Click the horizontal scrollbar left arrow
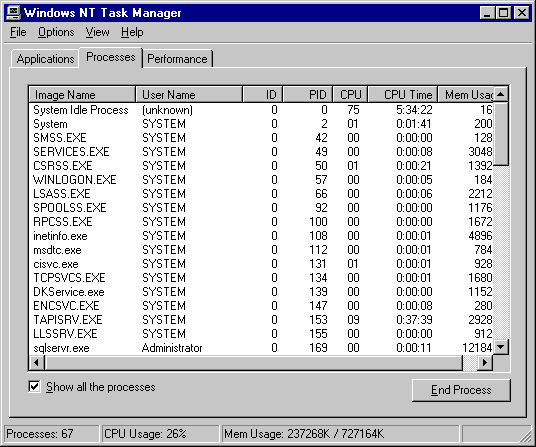This screenshot has width=536, height=447. [x=37, y=363]
